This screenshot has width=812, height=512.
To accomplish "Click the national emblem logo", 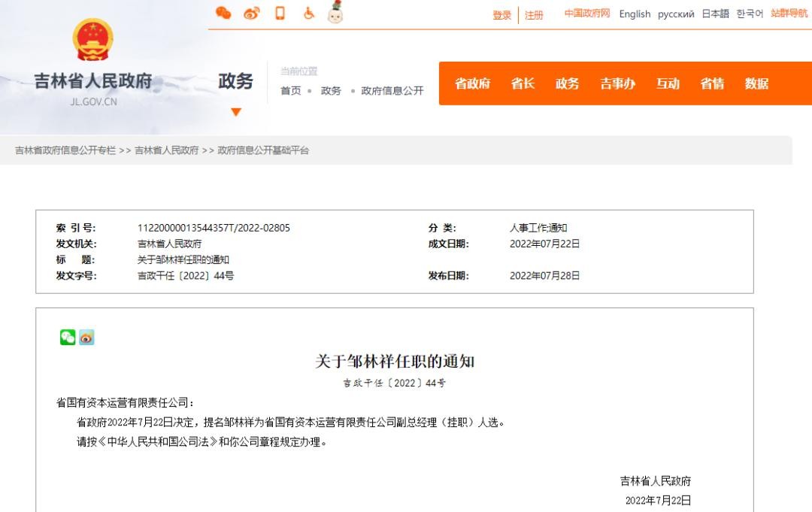I will click(x=93, y=40).
